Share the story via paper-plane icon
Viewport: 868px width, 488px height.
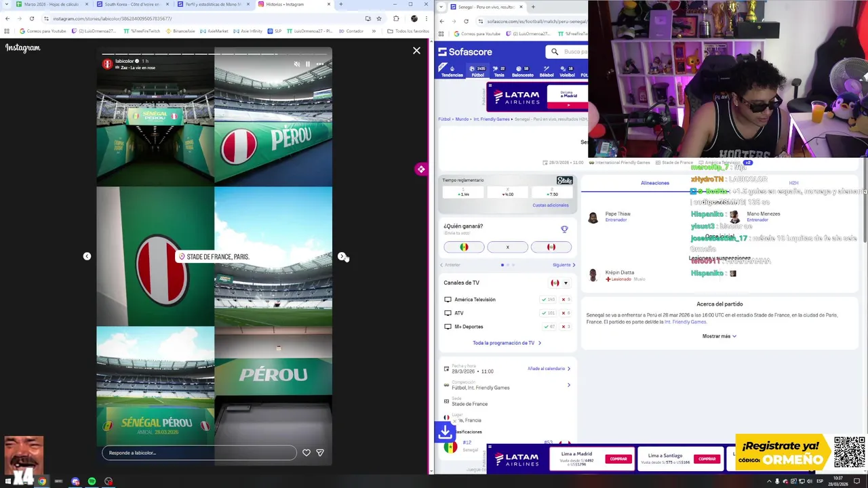320,453
